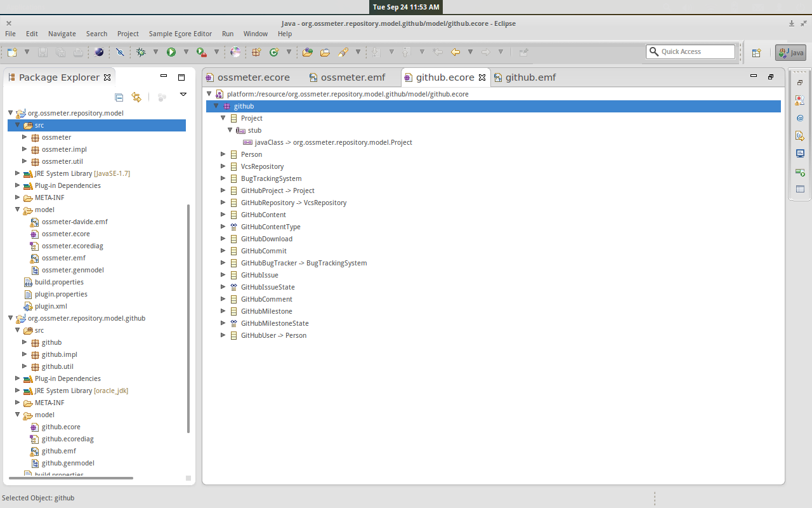This screenshot has height=508, width=812.
Task: Collapse the stub annotation node
Action: [x=230, y=130]
